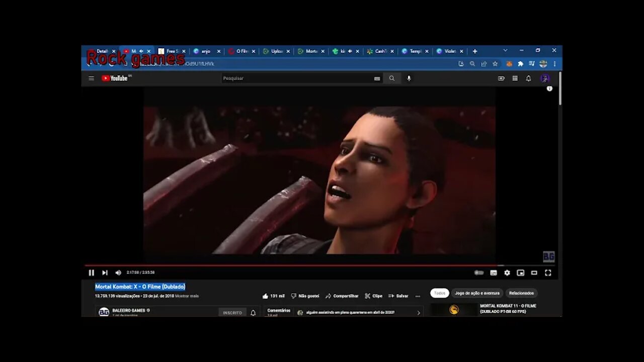Screen dimensions: 644x362
Task: Open the account avatar menu
Action: pyautogui.click(x=544, y=78)
